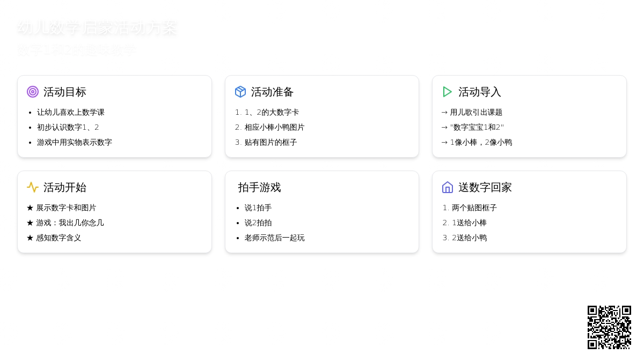Click the 数字1和2的趣味教学 subtitle
This screenshot has width=644, height=362.
(76, 50)
